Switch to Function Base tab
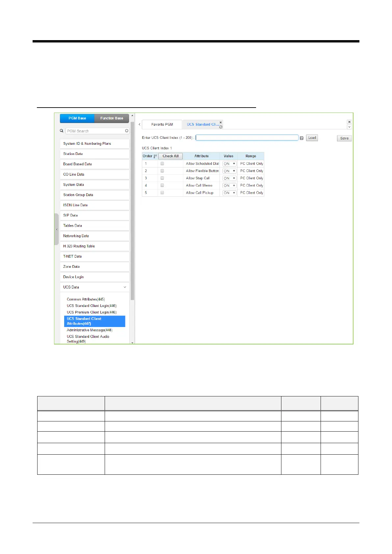 112,118
